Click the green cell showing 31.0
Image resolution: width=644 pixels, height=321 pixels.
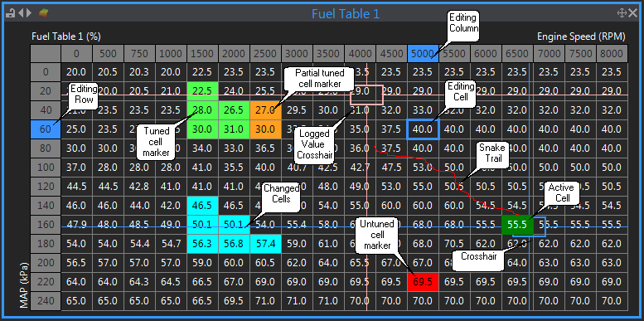pos(234,129)
